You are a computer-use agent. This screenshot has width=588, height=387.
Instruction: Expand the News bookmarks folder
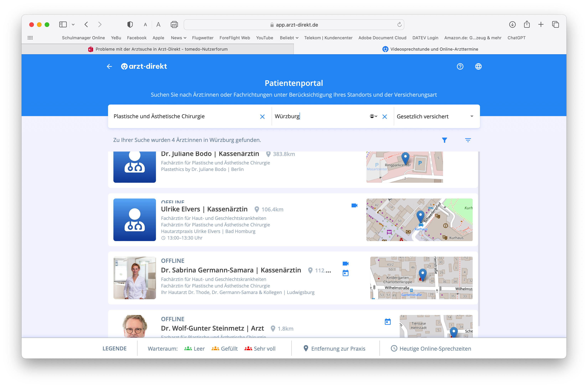point(178,38)
